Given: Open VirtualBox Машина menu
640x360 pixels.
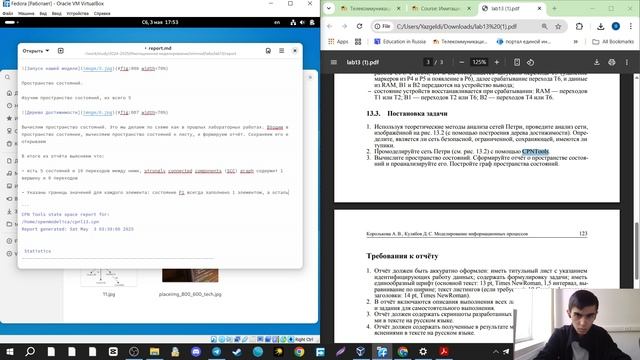Looking at the screenshot, I should tap(26, 13).
